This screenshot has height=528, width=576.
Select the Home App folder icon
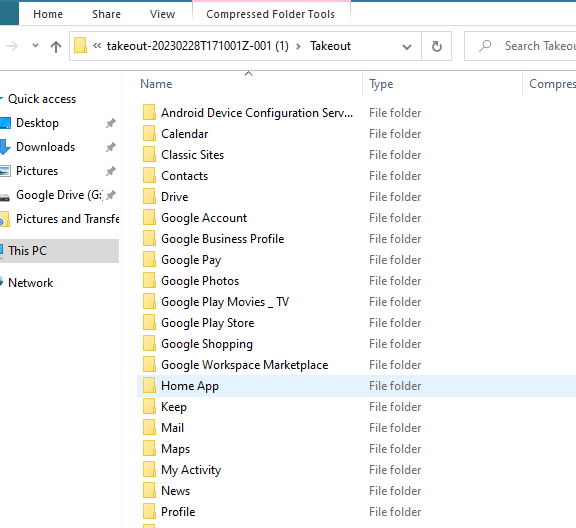click(x=149, y=385)
